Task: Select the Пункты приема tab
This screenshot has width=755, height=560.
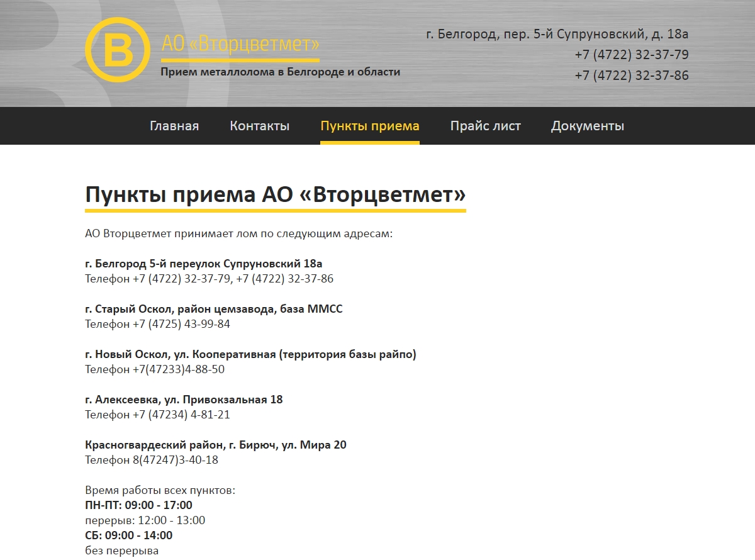Action: pos(369,126)
